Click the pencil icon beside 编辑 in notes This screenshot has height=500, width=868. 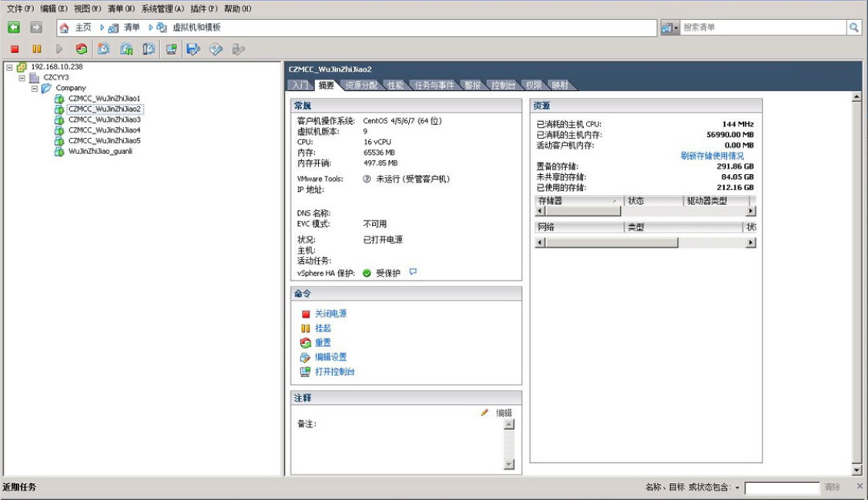click(x=485, y=412)
